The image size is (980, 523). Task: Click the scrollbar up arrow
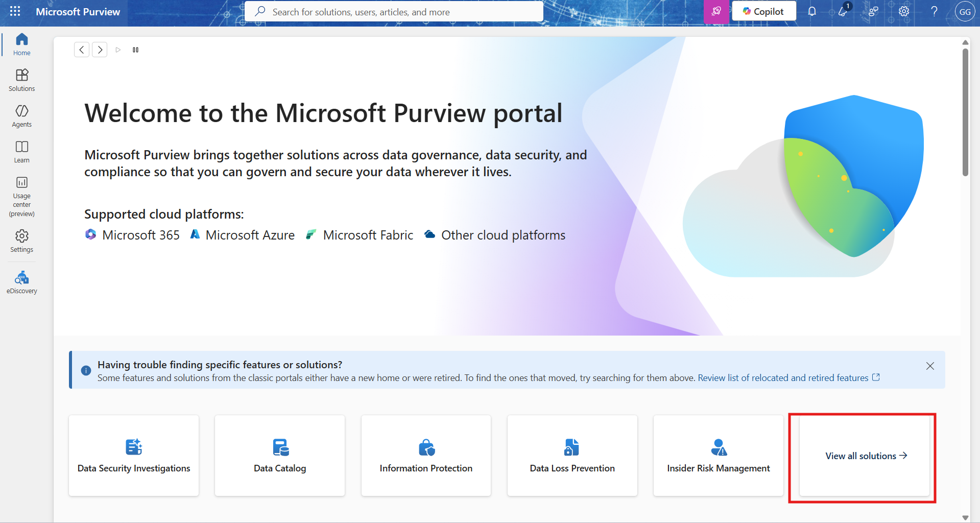965,42
